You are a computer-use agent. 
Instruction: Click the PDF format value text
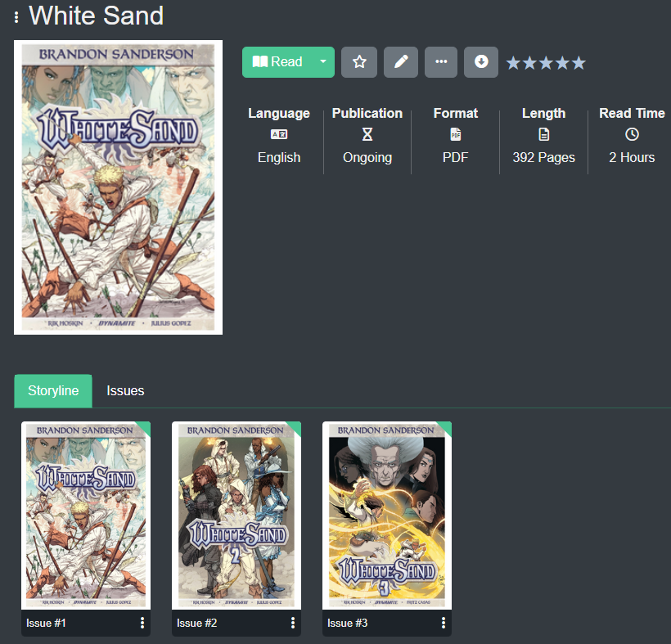[x=455, y=157]
